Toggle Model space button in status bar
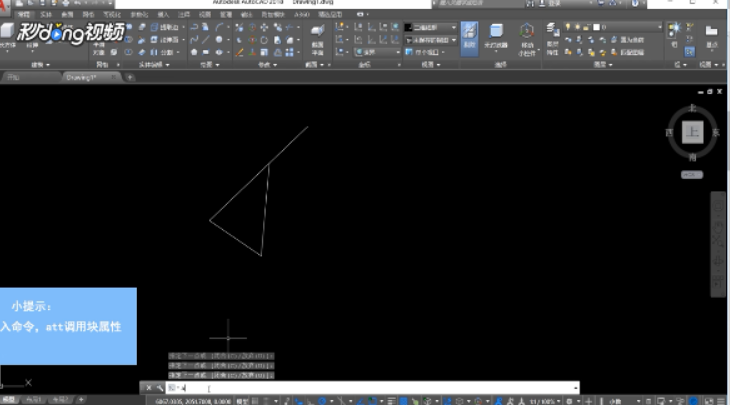 click(x=242, y=401)
